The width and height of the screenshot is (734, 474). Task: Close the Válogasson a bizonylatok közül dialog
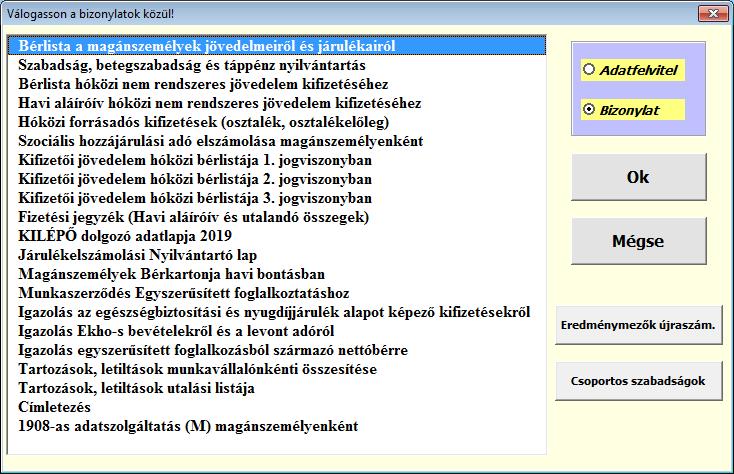[713, 14]
